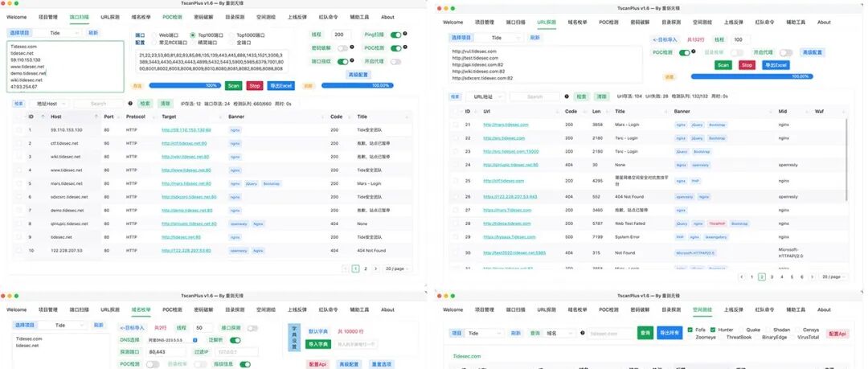Click sort icon in Banner column, port scan window
868x369 pixels.
323,117
